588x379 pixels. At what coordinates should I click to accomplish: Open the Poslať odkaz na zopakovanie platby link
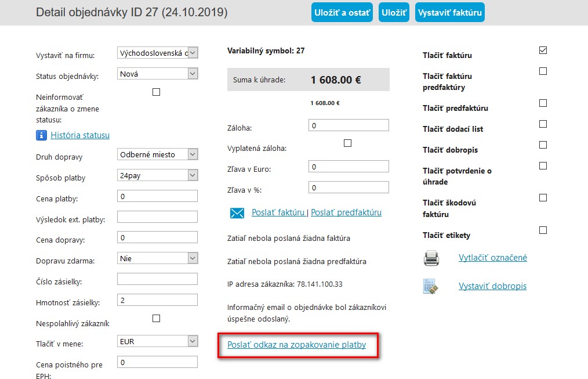click(296, 345)
